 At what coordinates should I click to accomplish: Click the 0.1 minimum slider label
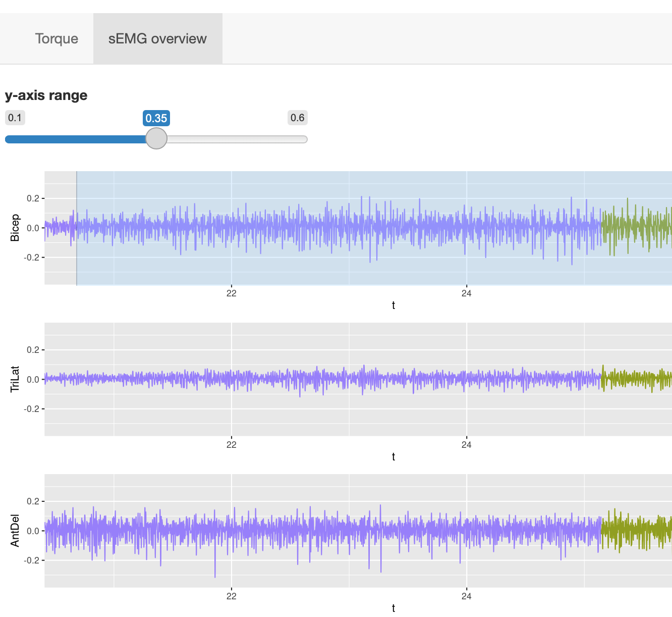point(15,118)
